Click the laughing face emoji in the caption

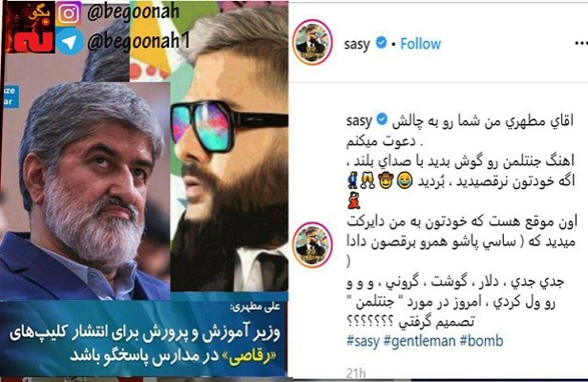pos(405,180)
